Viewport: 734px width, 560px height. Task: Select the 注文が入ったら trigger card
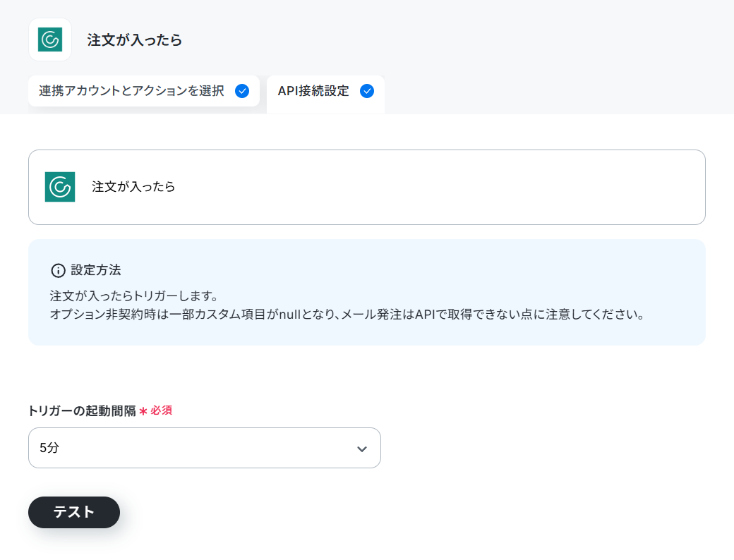pyautogui.click(x=367, y=187)
